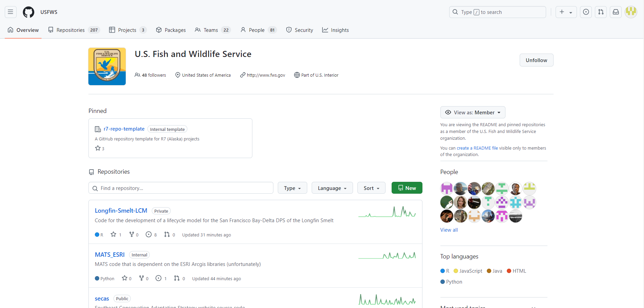644x308 pixels.
Task: Open the Type filter dropdown
Action: [x=292, y=188]
